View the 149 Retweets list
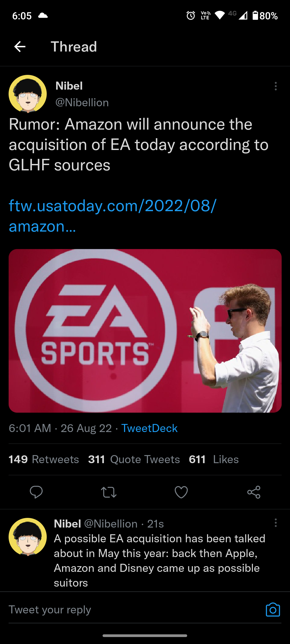Screen dimensions: 290x644 (44, 459)
